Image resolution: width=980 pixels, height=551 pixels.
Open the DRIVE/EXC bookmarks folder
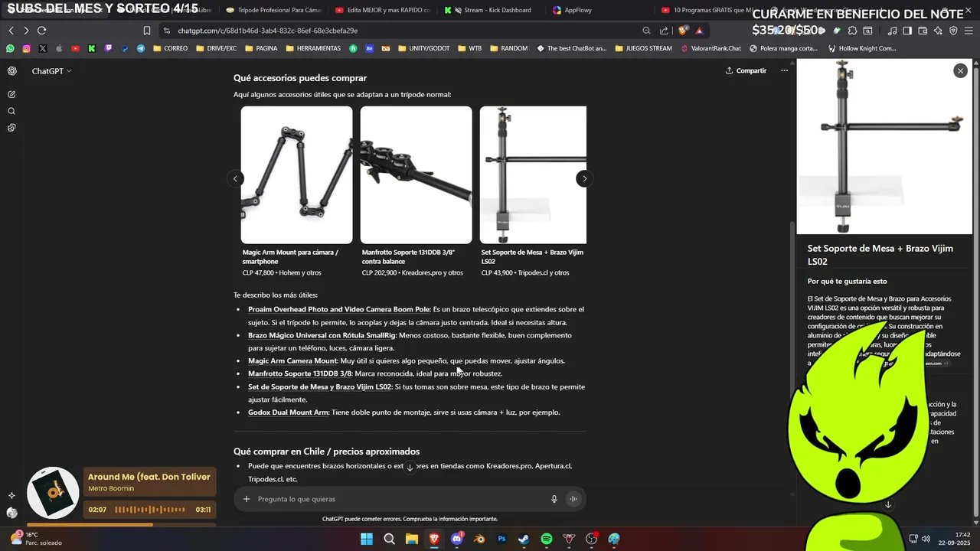click(x=216, y=48)
